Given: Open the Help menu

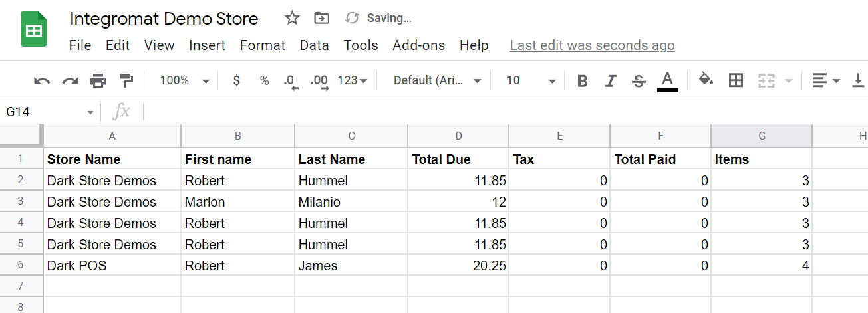Looking at the screenshot, I should [x=474, y=45].
